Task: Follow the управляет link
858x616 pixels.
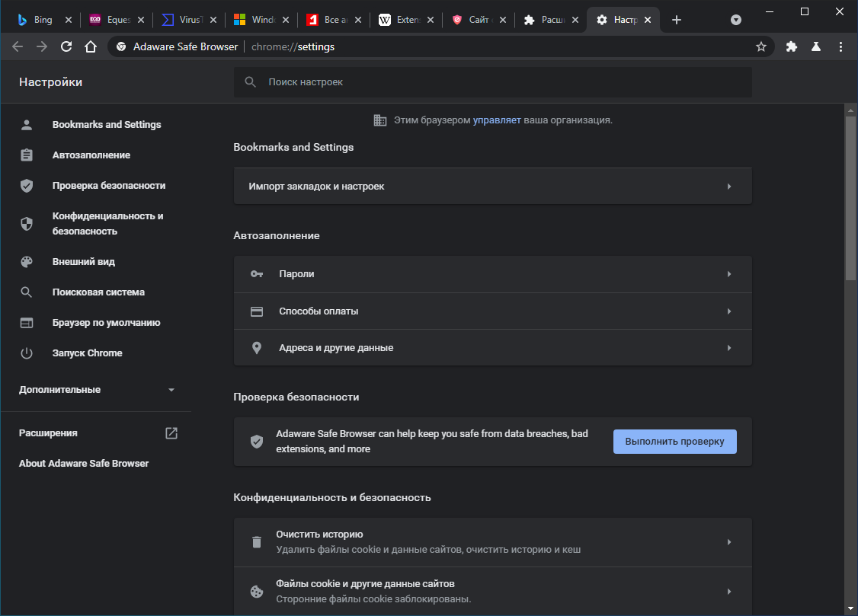Action: coord(497,120)
